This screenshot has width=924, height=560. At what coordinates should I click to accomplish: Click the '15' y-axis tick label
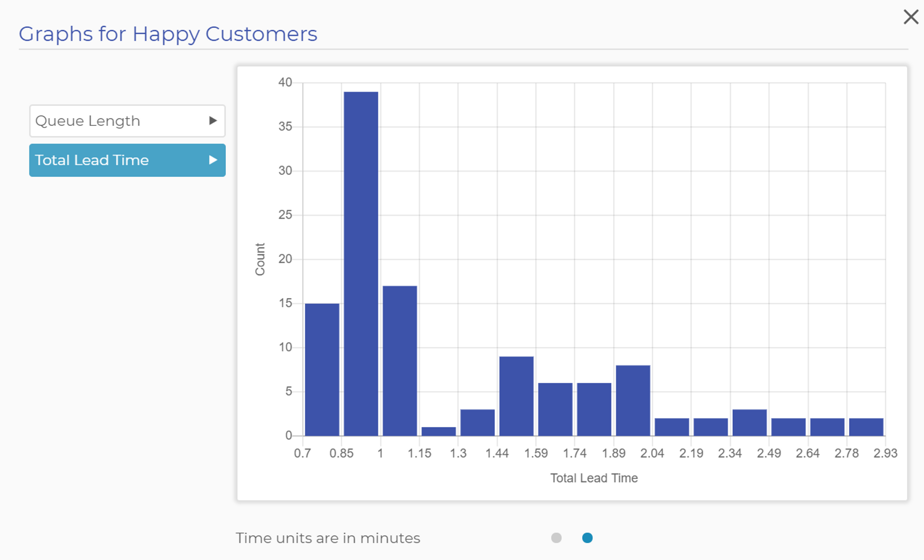click(285, 303)
